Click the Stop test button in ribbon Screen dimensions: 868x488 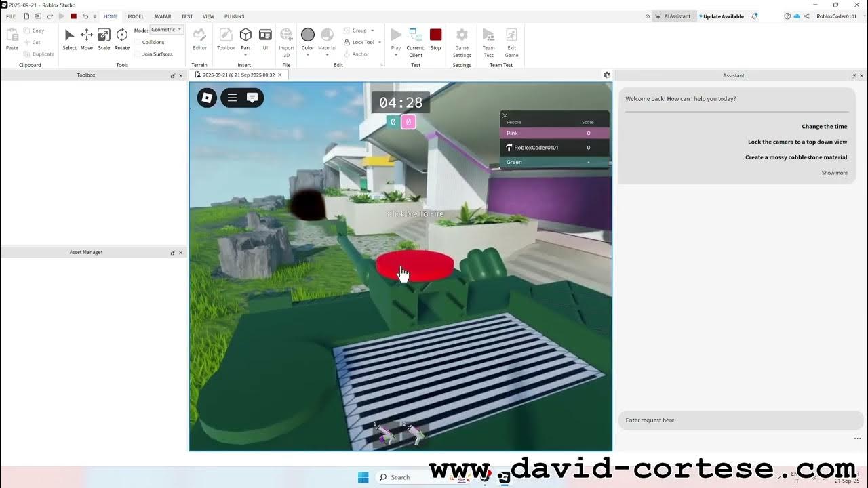(x=435, y=39)
